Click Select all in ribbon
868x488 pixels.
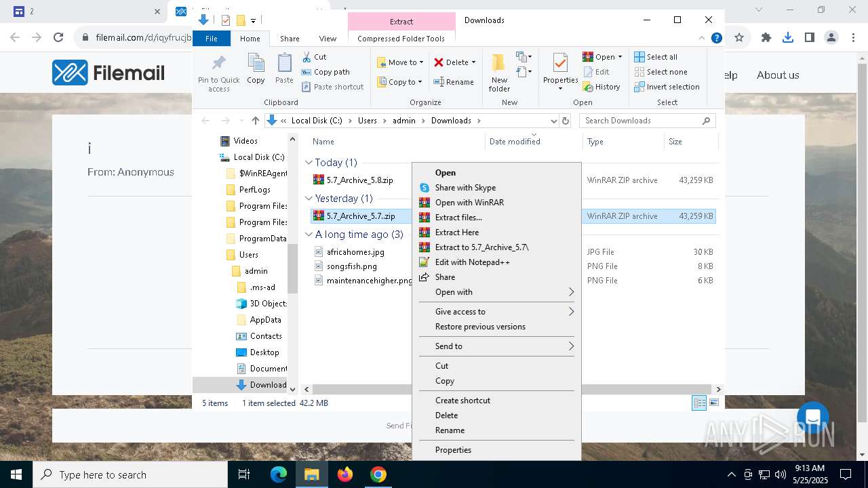click(x=656, y=57)
